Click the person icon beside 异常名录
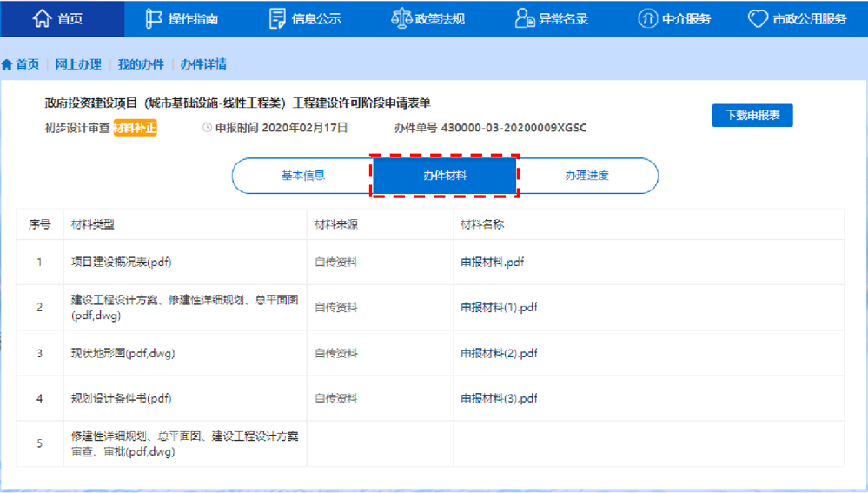Image resolution: width=868 pixels, height=493 pixels. point(524,18)
